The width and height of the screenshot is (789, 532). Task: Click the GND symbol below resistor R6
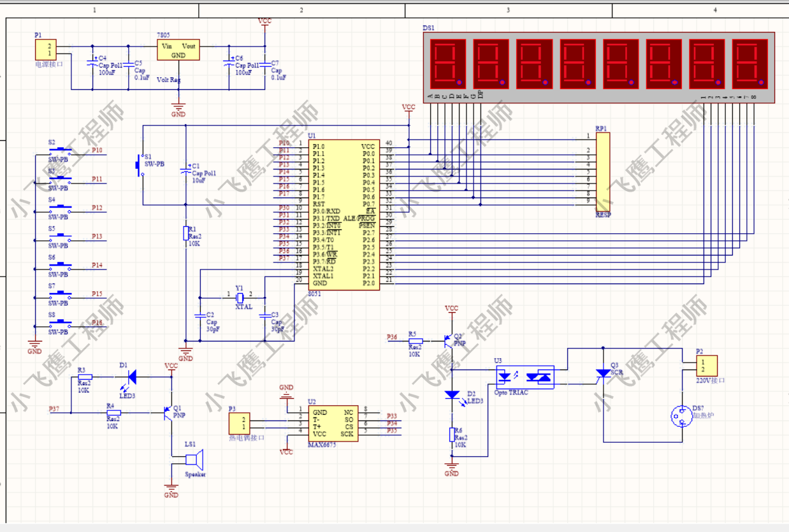coord(451,469)
